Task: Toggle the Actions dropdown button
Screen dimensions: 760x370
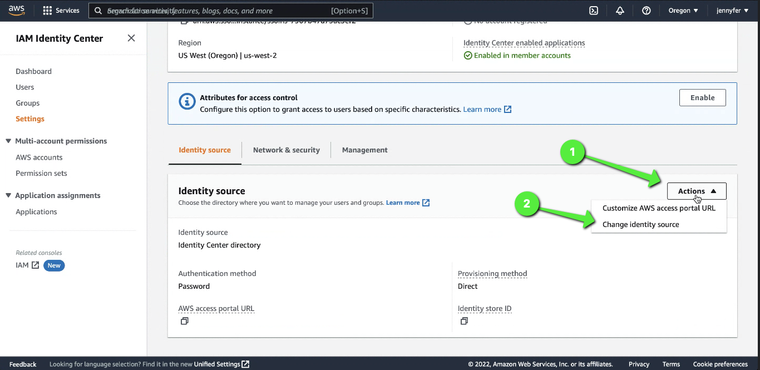Action: click(697, 191)
